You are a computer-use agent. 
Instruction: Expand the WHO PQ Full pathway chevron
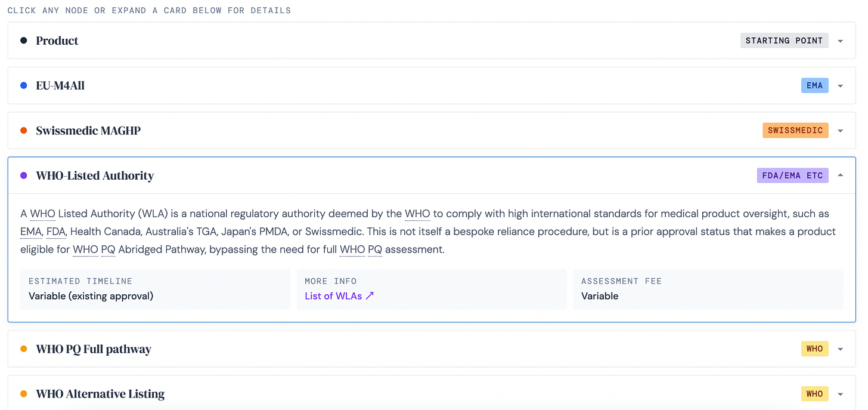pos(840,349)
